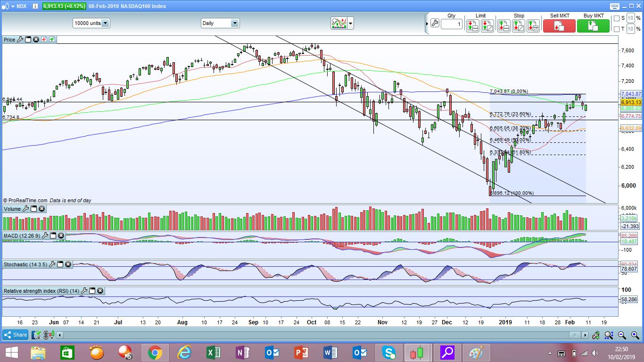Zoom in the chart
644x362 pixels.
pos(634,335)
